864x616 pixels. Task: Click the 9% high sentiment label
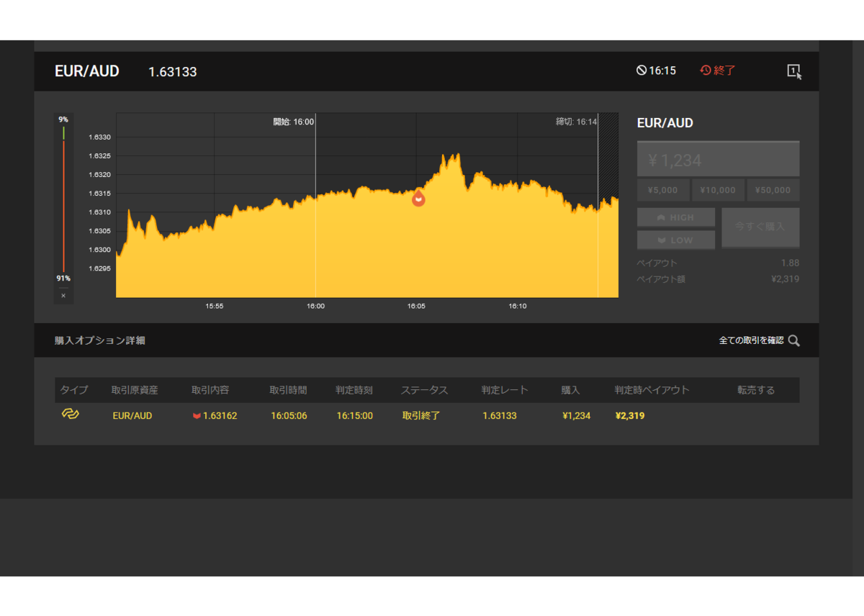point(63,119)
